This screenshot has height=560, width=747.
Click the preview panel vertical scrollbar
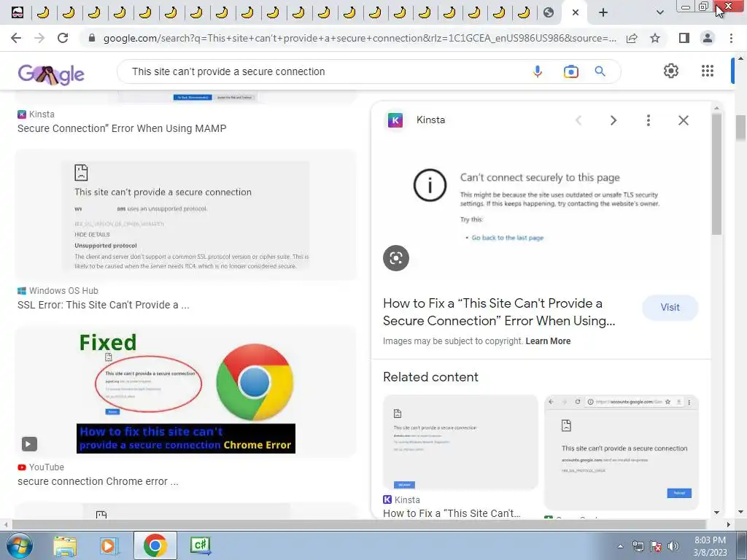click(x=716, y=174)
